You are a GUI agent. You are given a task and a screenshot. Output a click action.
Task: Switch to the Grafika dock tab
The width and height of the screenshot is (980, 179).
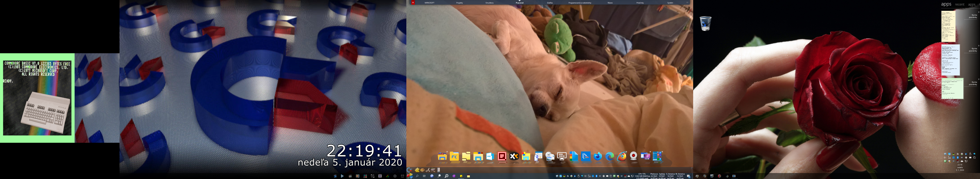[550, 3]
